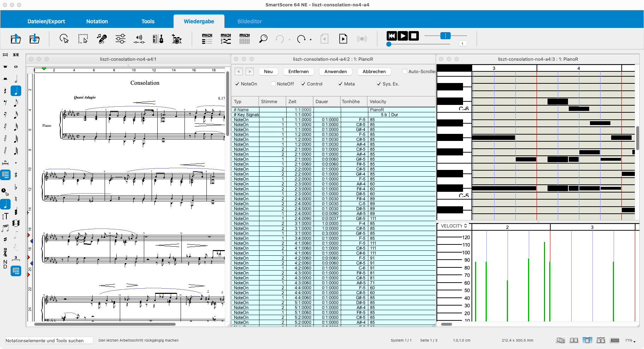Screen dimensions: 644x349
Task: Click the Anwenden button
Action: 335,72
